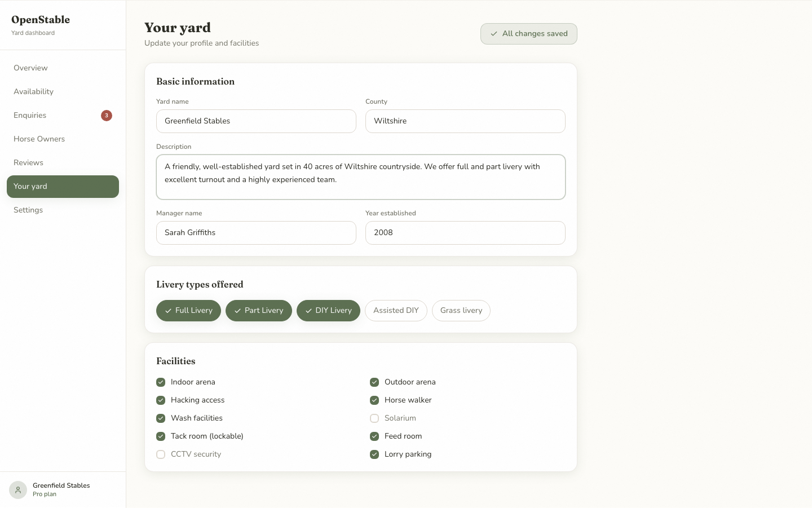Navigate to Horse Owners
Screen dimensions: 812x508
(x=63, y=139)
